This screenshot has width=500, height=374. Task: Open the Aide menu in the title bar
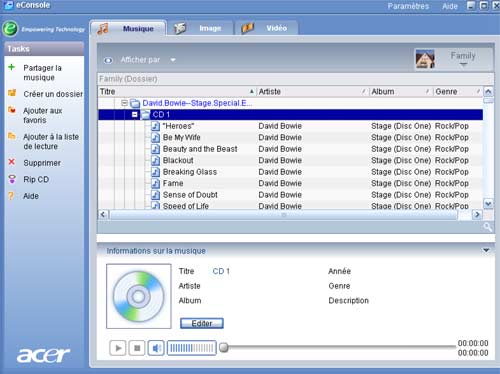(x=450, y=6)
